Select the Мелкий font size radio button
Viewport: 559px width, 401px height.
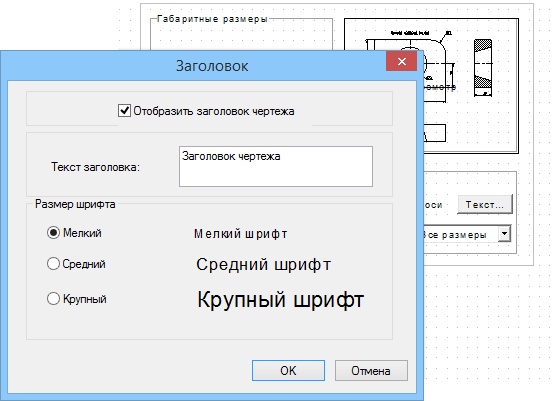click(x=53, y=233)
